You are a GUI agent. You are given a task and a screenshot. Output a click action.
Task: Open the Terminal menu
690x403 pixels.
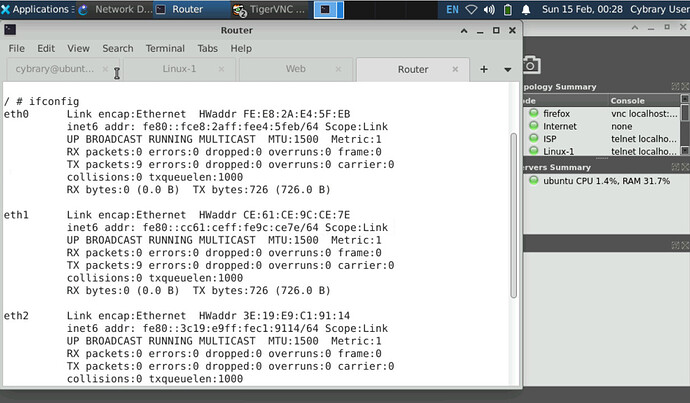(x=165, y=48)
